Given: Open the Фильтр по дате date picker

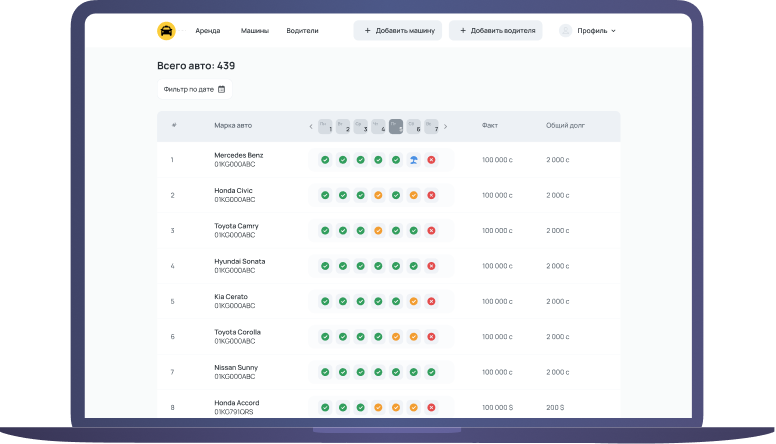Looking at the screenshot, I should click(194, 89).
